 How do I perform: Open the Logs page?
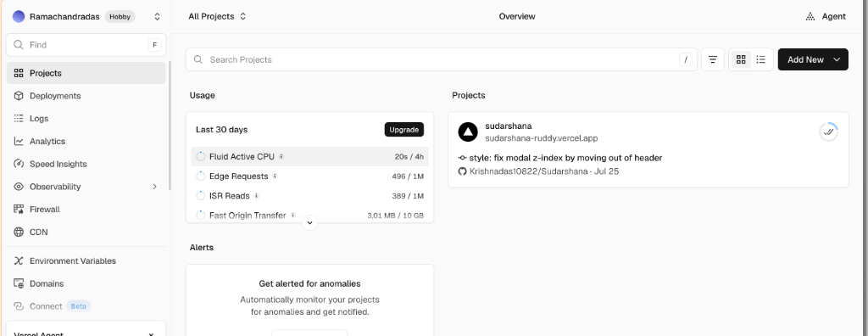click(x=86, y=119)
